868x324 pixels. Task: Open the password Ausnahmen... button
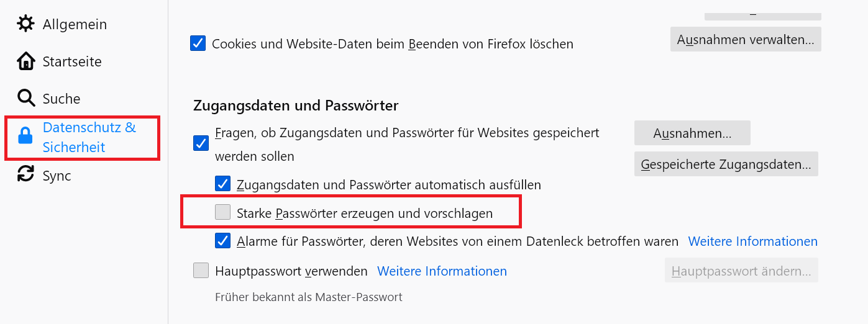pyautogui.click(x=692, y=133)
